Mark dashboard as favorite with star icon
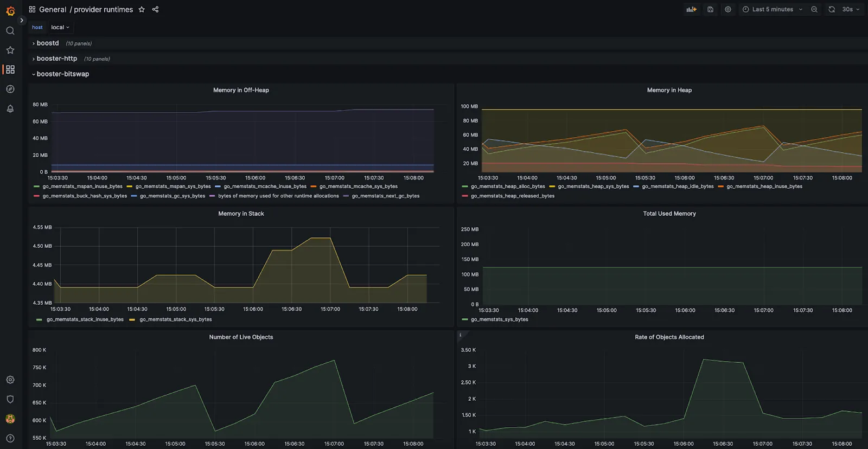 point(142,9)
